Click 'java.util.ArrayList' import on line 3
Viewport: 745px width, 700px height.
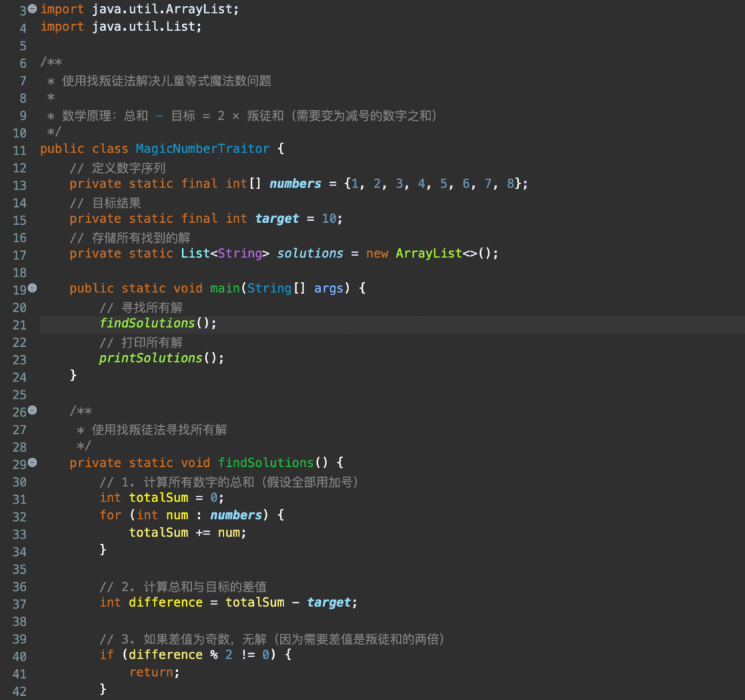(x=162, y=9)
